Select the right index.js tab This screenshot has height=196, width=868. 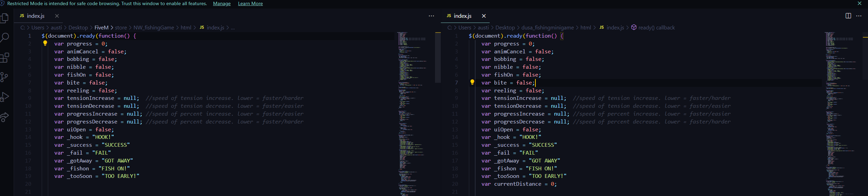[462, 16]
